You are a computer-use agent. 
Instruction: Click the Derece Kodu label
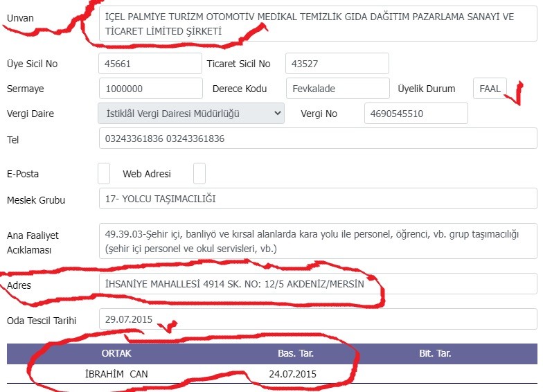coord(240,89)
